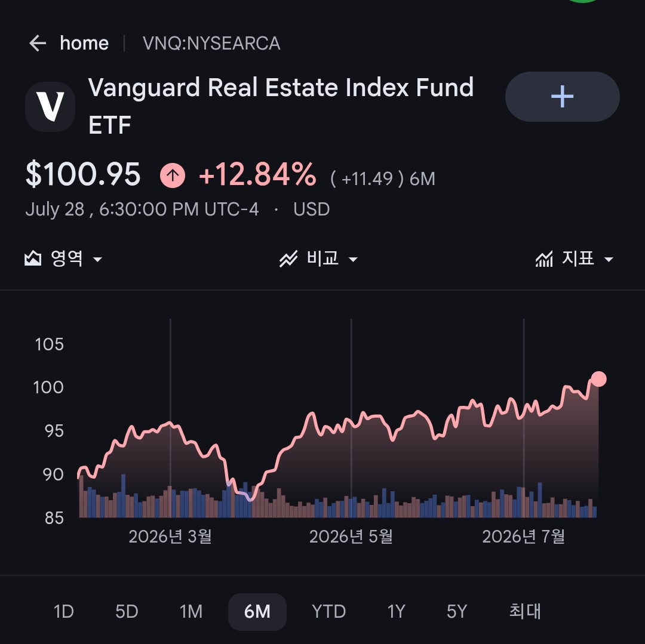Add VNQ to watchlist with plus icon
The height and width of the screenshot is (644, 645).
tap(562, 97)
